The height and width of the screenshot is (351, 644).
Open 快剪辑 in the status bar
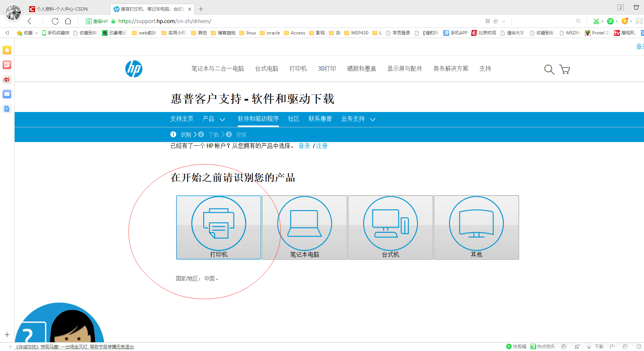pyautogui.click(x=516, y=347)
